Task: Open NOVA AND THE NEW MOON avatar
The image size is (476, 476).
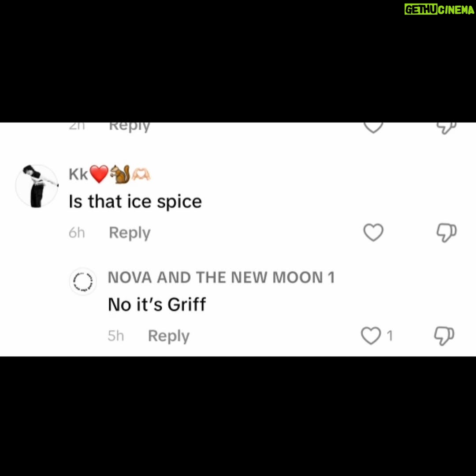Action: click(83, 281)
